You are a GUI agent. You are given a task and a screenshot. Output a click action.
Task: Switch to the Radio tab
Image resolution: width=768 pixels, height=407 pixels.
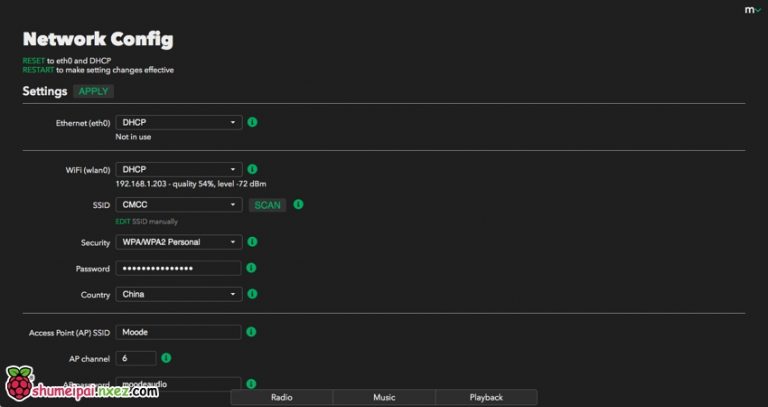click(x=281, y=397)
